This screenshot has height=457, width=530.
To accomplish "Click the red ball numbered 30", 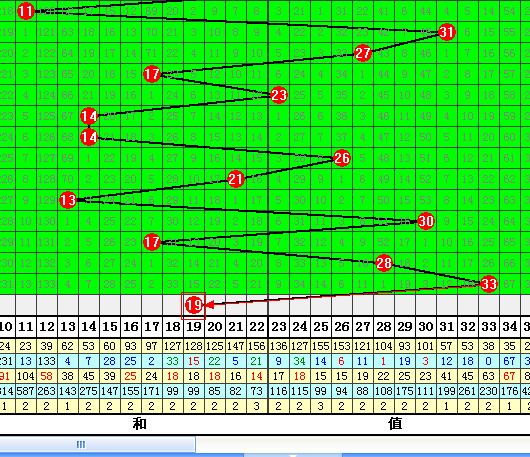I will pyautogui.click(x=426, y=221).
